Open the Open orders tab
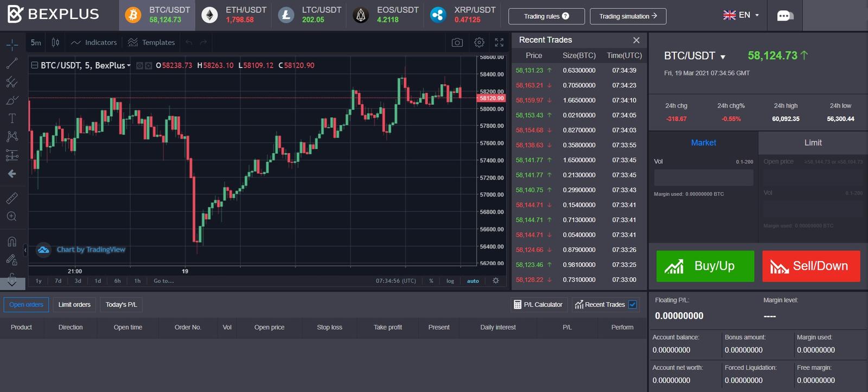 [x=26, y=305]
